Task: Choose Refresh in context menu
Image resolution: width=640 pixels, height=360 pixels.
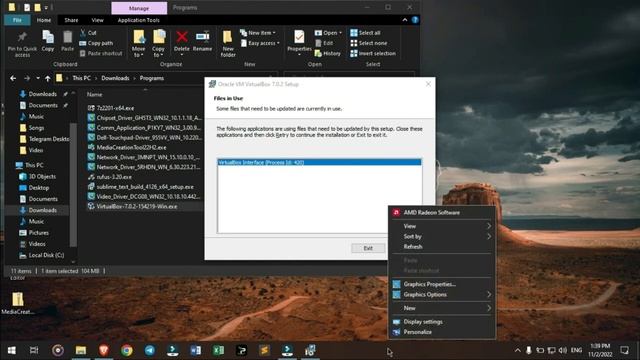Action: 442,247
